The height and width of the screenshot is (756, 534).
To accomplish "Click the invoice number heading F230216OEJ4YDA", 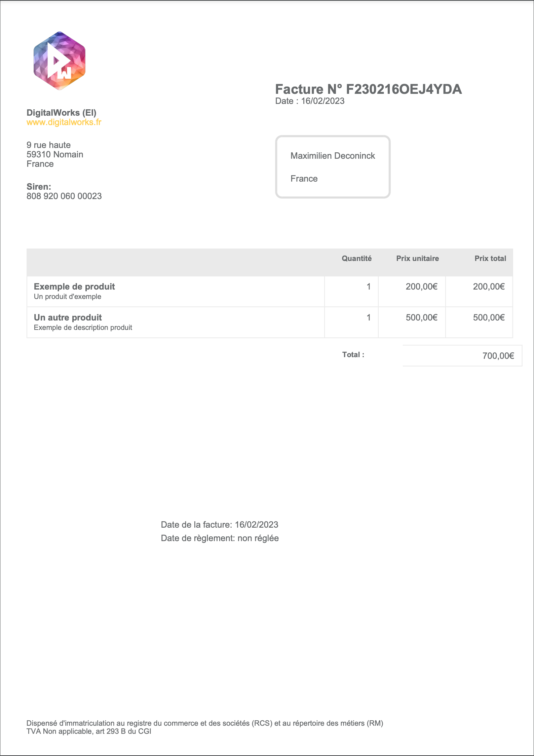I will click(x=368, y=89).
